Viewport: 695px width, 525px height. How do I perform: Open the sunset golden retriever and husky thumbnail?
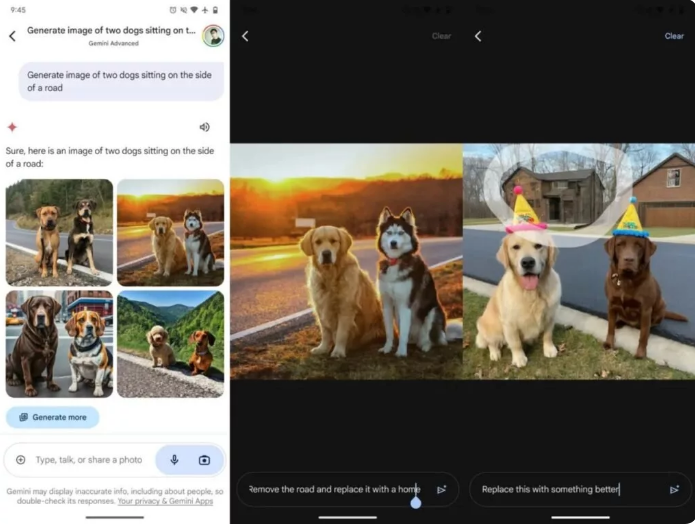(170, 233)
